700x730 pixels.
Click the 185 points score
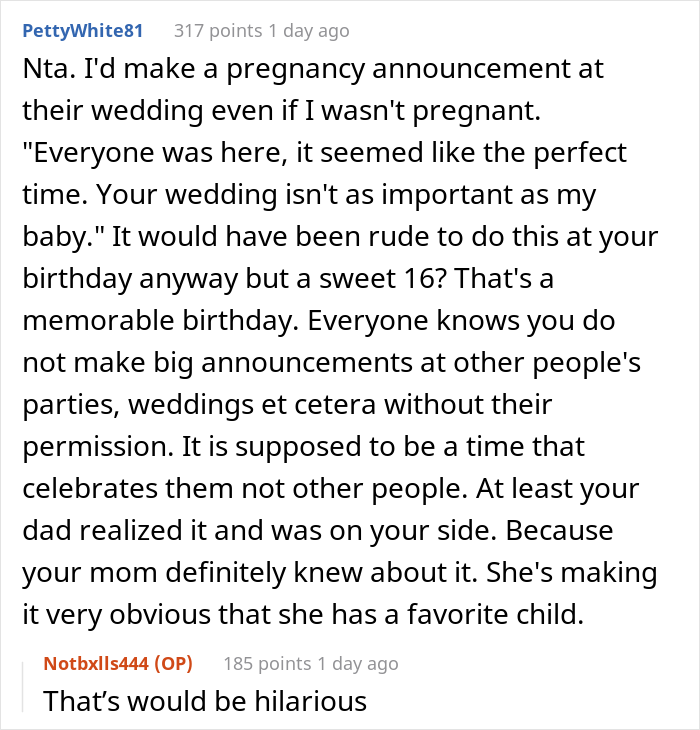[x=269, y=662]
